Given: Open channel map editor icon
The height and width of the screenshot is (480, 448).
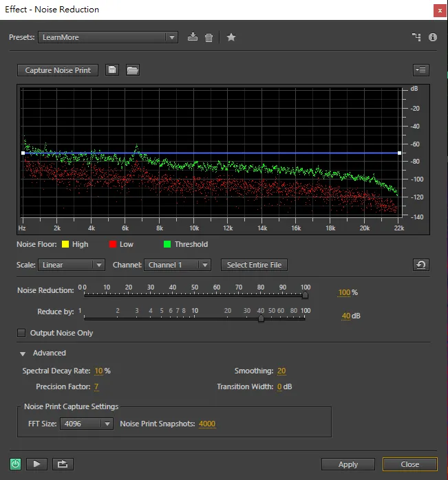Looking at the screenshot, I should [x=416, y=37].
